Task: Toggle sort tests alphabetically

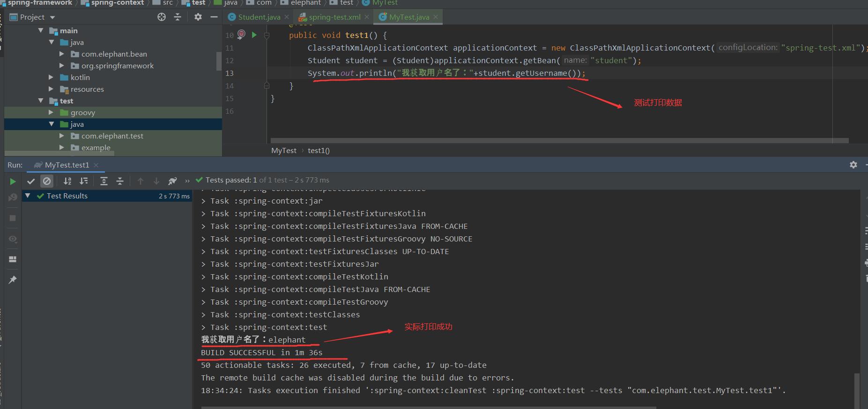Action: coord(67,181)
